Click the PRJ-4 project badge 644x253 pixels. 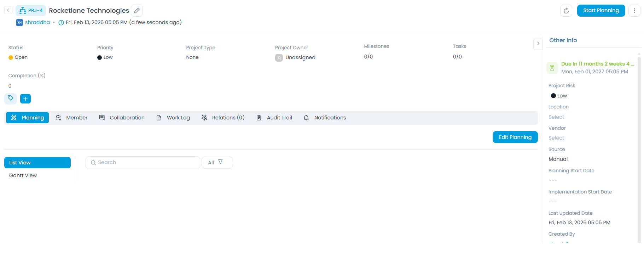(x=31, y=10)
